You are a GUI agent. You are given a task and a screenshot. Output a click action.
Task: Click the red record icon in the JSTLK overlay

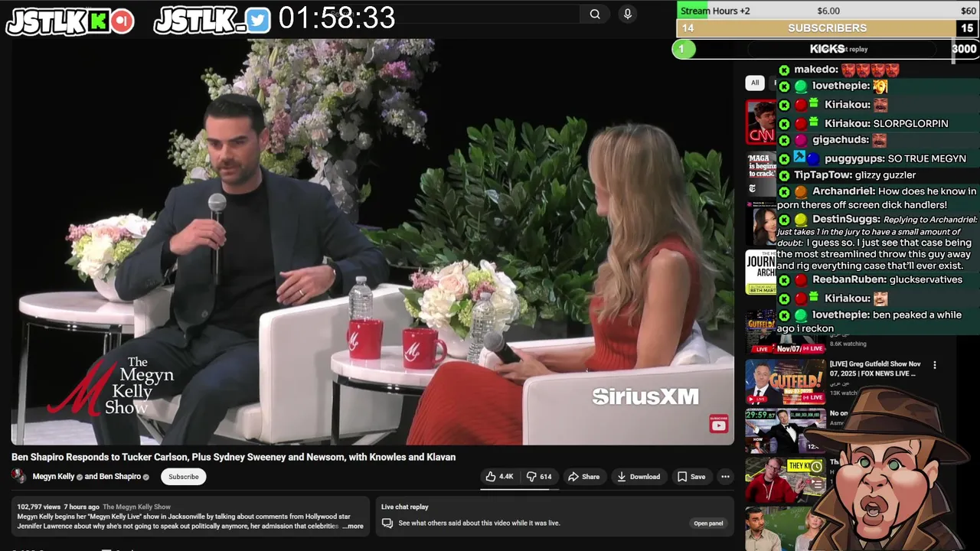(122, 21)
